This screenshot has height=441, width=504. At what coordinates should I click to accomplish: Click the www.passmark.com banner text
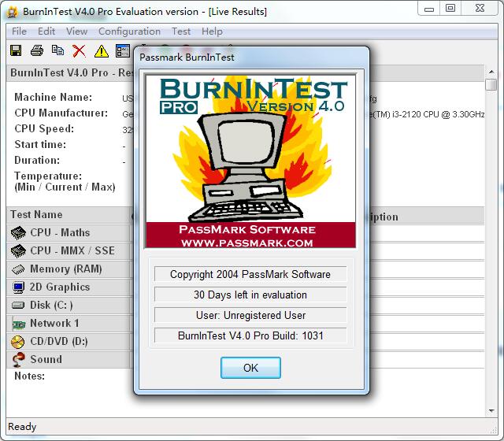[x=246, y=243]
